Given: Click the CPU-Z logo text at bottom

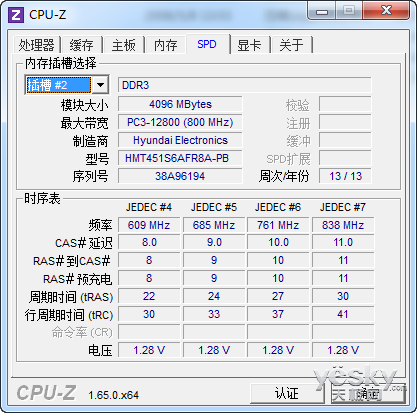Looking at the screenshot, I should click(x=46, y=393).
